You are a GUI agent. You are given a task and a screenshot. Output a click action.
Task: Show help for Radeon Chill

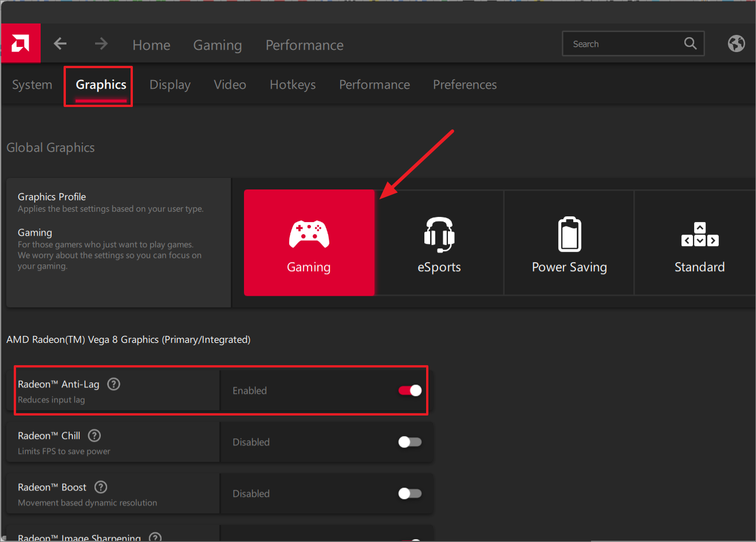point(94,436)
